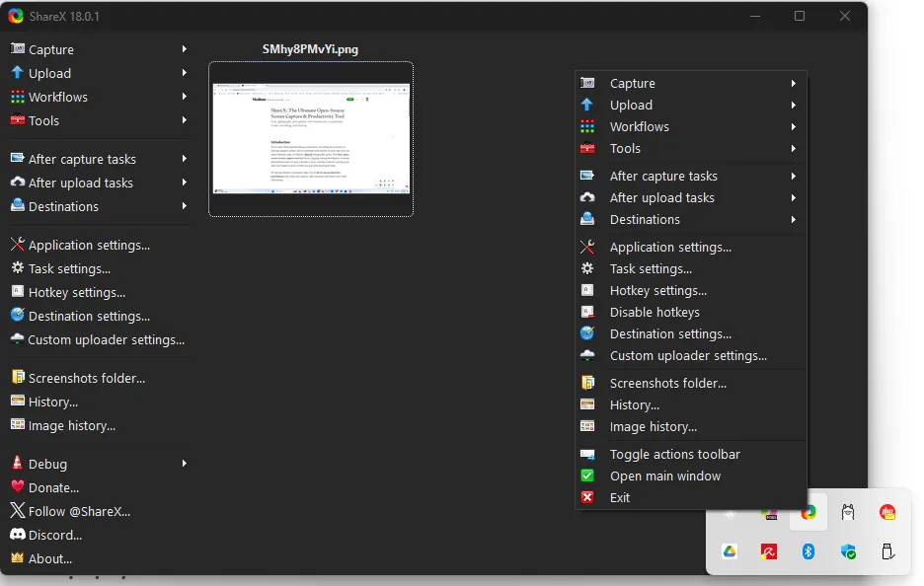Viewport: 924px width, 586px height.
Task: Open the Screenshots folder icon
Action: [x=17, y=378]
